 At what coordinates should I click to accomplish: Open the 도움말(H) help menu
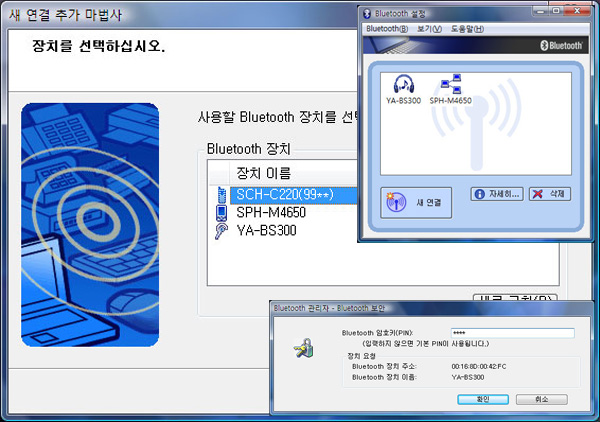point(467,29)
